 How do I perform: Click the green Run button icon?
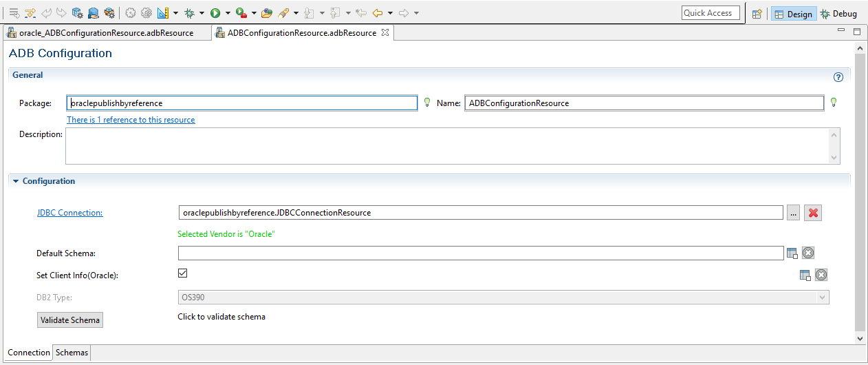coord(215,13)
